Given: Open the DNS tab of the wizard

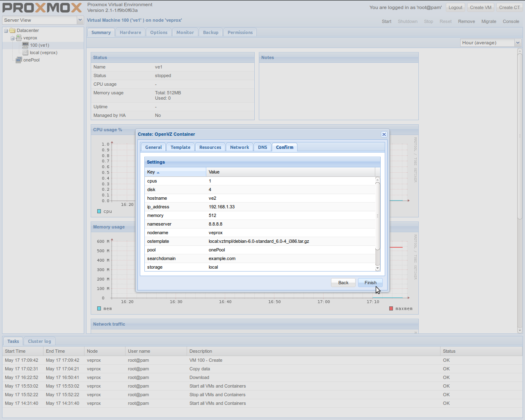Looking at the screenshot, I should coord(262,147).
